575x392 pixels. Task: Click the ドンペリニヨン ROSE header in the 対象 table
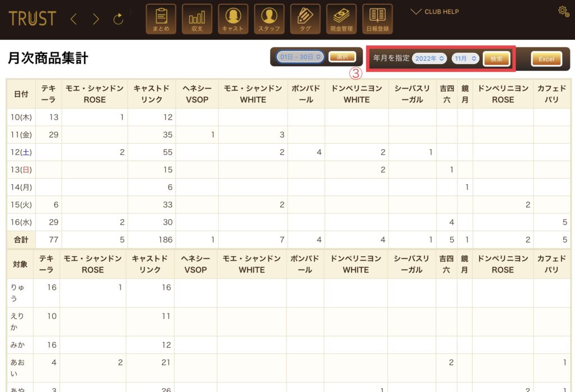point(503,264)
